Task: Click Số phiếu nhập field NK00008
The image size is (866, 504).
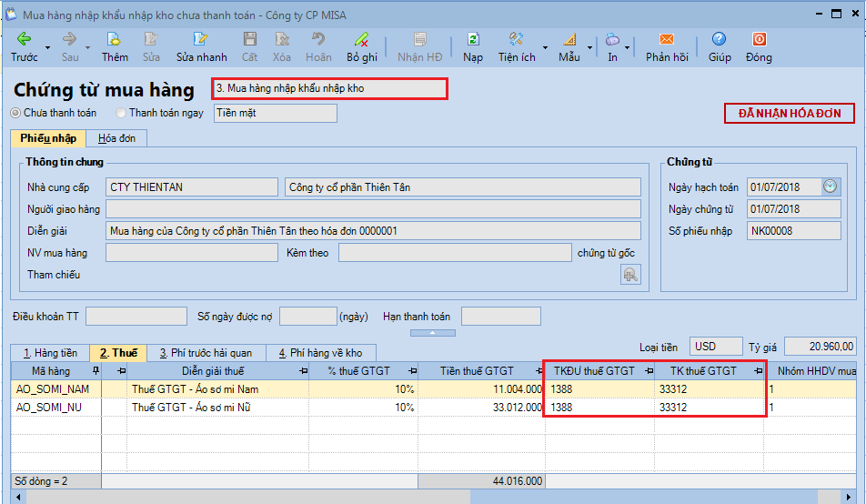Action: (x=793, y=230)
